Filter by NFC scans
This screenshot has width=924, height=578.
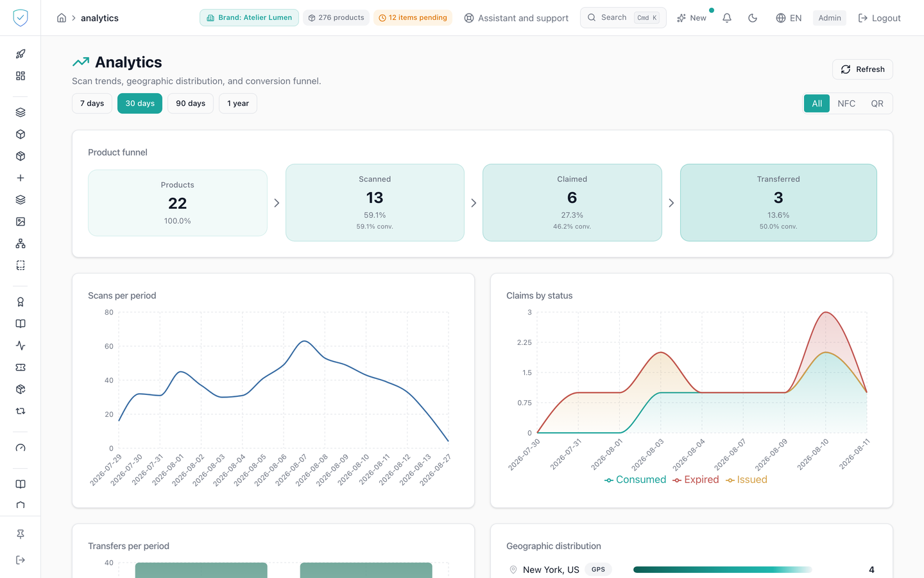click(846, 103)
